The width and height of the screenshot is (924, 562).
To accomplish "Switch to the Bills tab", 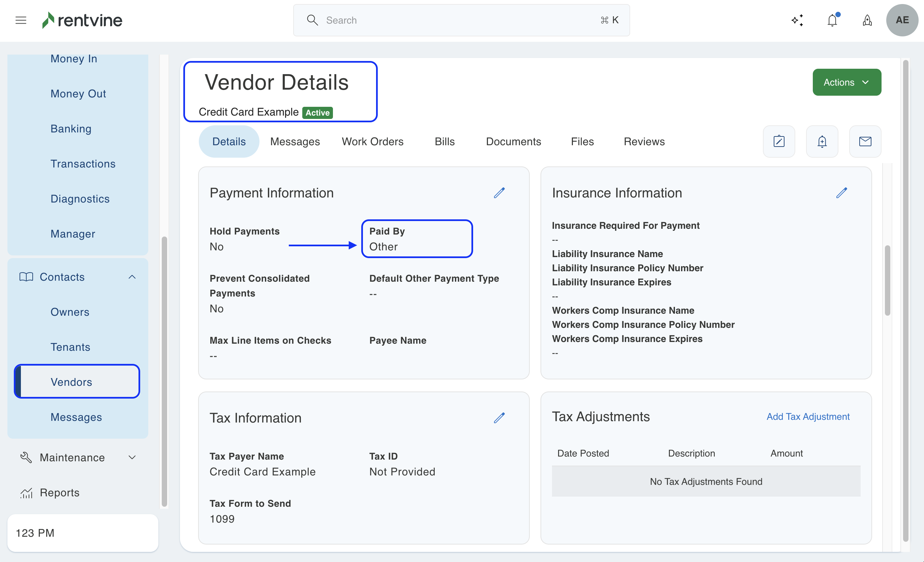I will point(444,142).
